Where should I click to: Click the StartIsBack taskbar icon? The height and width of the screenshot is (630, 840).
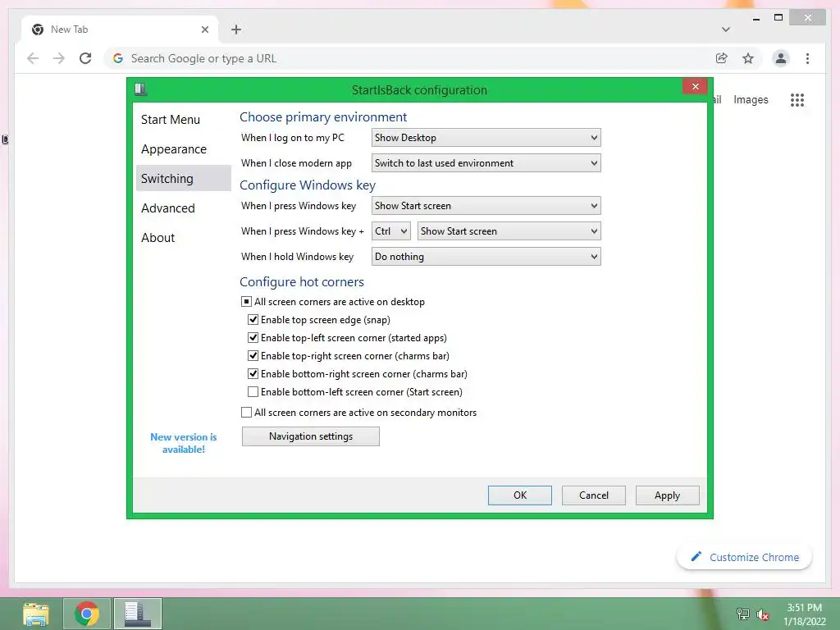pos(138,614)
